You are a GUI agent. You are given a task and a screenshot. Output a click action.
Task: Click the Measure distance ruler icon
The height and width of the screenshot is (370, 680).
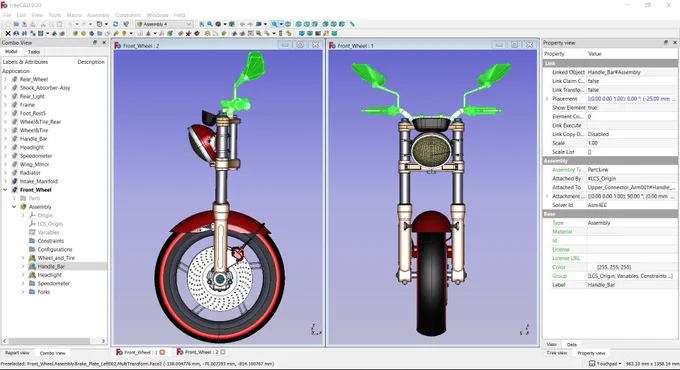pyautogui.click(x=352, y=24)
